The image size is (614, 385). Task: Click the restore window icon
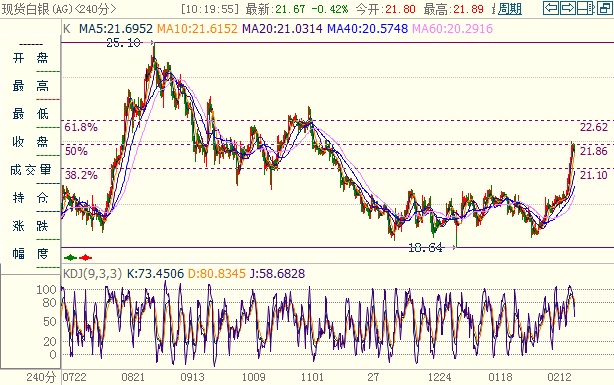[x=604, y=8]
